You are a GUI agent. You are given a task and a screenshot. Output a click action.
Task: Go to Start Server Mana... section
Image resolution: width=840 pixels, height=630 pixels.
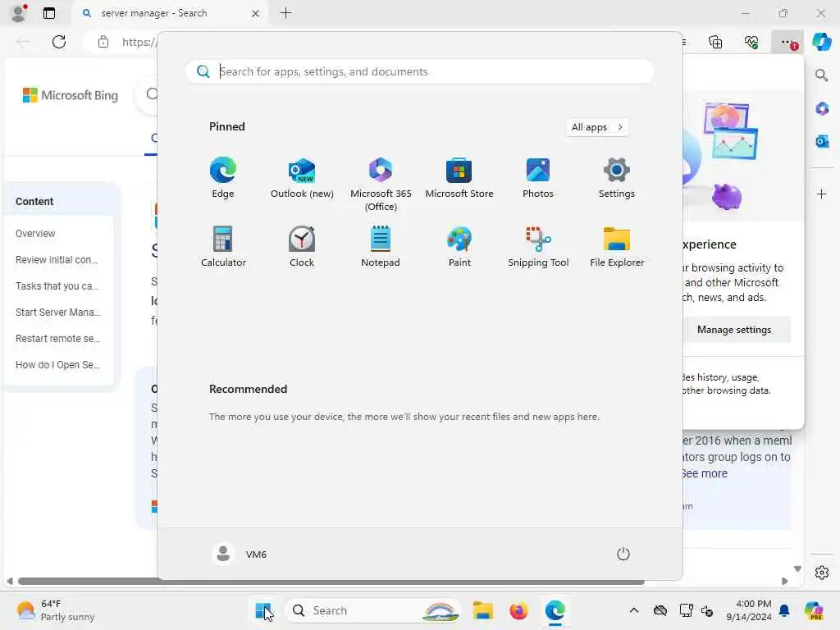coord(58,313)
